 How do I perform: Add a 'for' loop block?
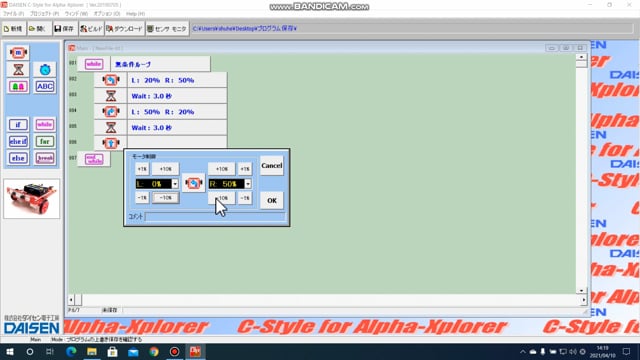44,141
